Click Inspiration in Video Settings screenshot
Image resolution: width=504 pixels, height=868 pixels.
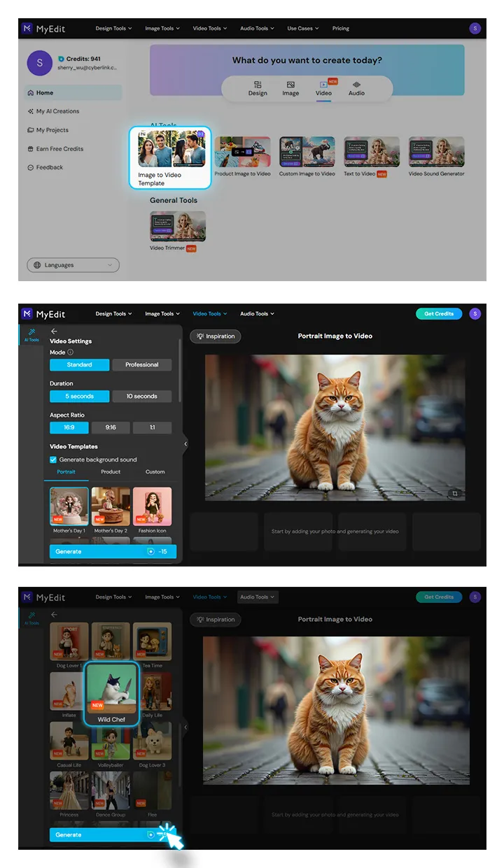click(x=216, y=336)
